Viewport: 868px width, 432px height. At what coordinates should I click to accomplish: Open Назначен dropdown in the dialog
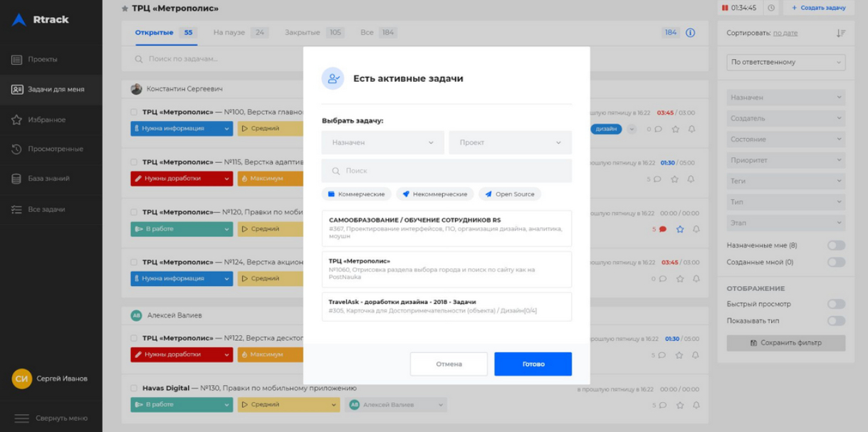pyautogui.click(x=383, y=142)
